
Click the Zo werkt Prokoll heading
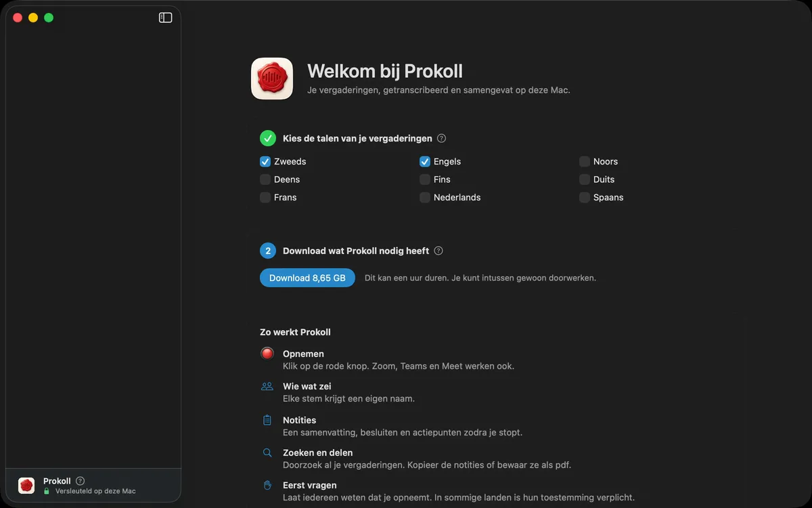click(295, 332)
